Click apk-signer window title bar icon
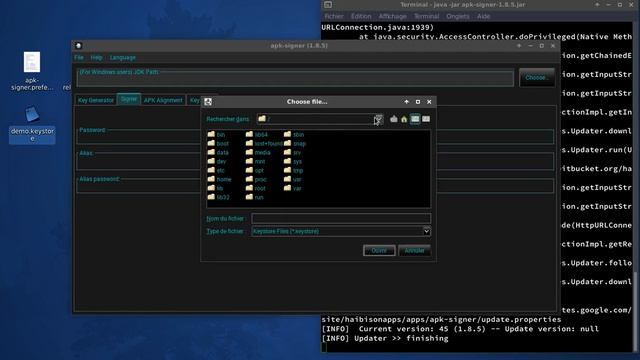640x360 pixels. pos(78,46)
